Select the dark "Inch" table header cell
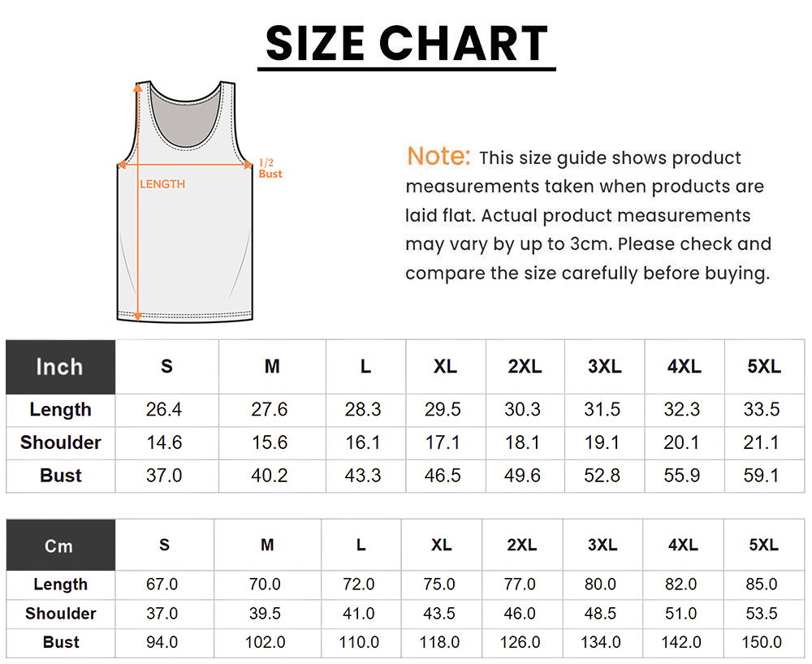Screen dimensions: 812x664 60,367
